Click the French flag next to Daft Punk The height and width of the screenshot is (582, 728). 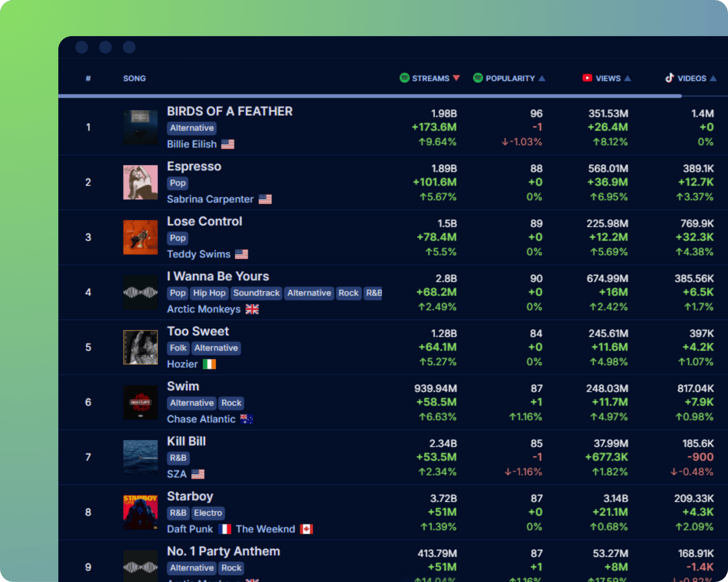coord(224,529)
